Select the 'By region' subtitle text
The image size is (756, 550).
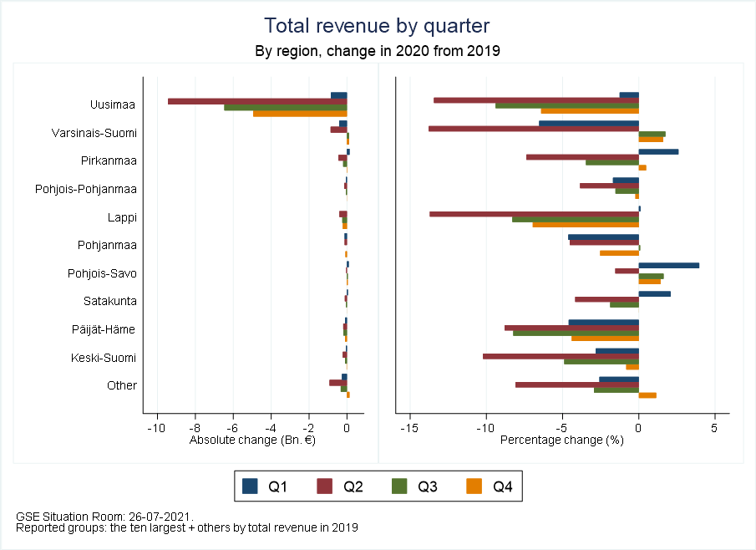tap(377, 51)
